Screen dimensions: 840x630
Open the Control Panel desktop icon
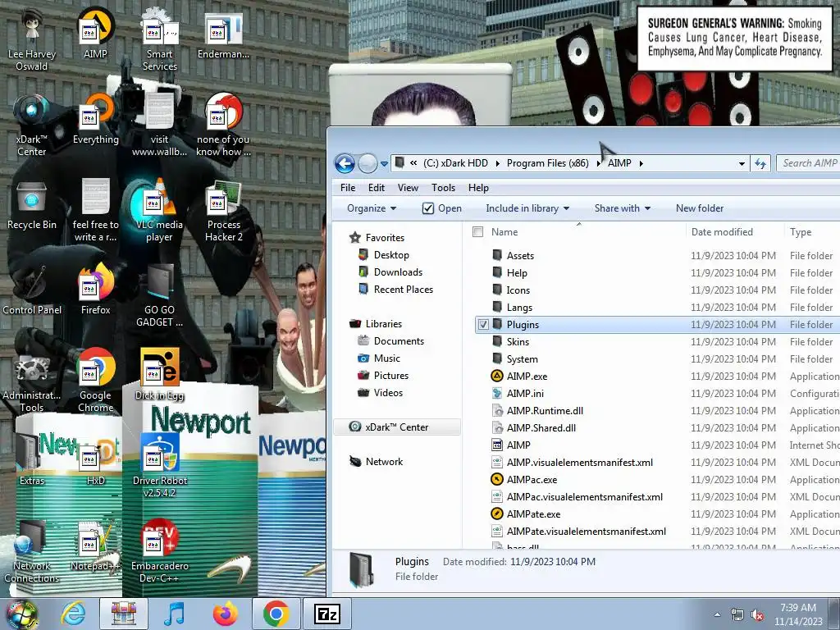pyautogui.click(x=32, y=290)
